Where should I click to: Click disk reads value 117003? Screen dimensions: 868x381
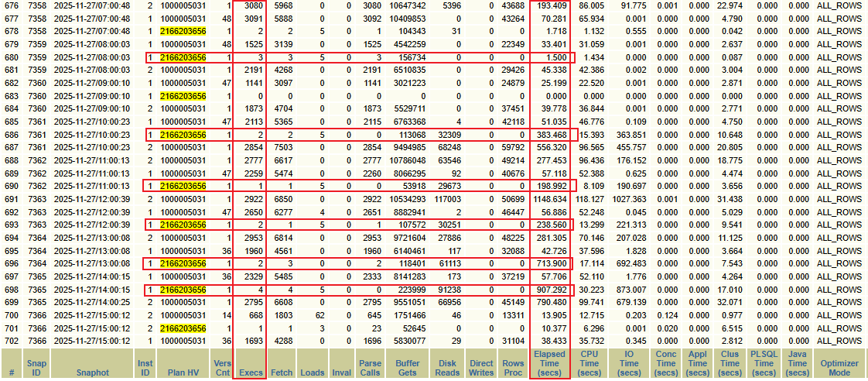pos(449,199)
